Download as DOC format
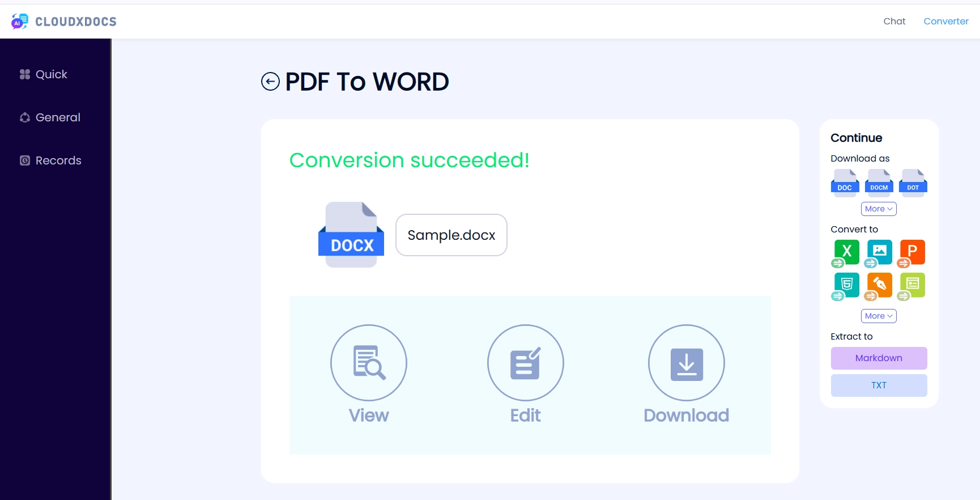Image resolution: width=980 pixels, height=500 pixels. 845,183
